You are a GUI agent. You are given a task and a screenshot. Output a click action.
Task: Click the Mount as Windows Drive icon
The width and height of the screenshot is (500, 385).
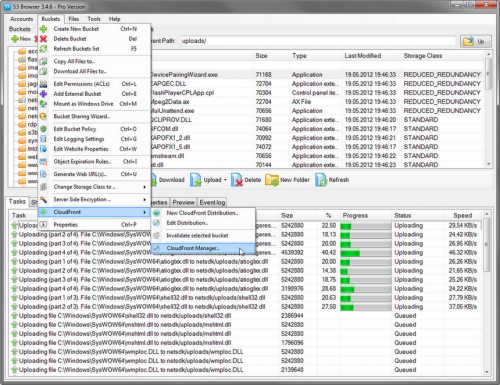click(x=43, y=104)
